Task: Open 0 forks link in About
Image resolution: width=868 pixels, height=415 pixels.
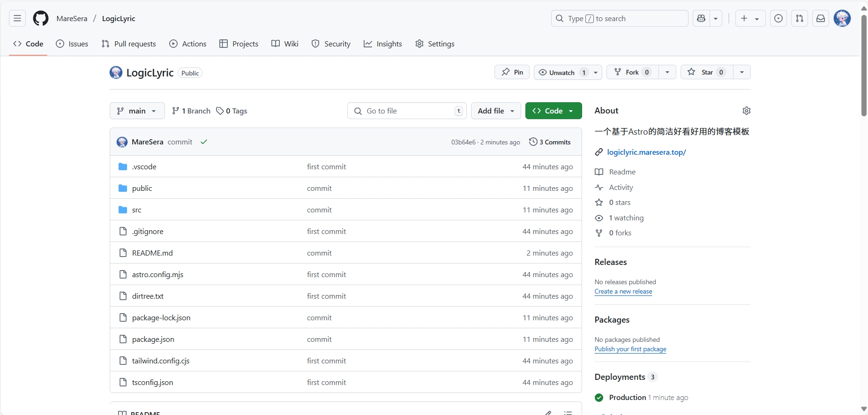Action: click(x=613, y=233)
